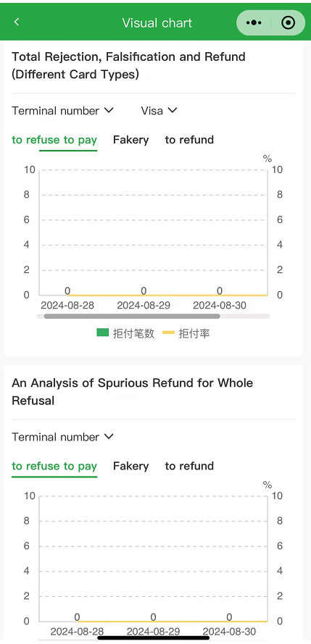Click the 2024-08-29 data point, first chart
This screenshot has width=311, height=644.
coord(144,291)
